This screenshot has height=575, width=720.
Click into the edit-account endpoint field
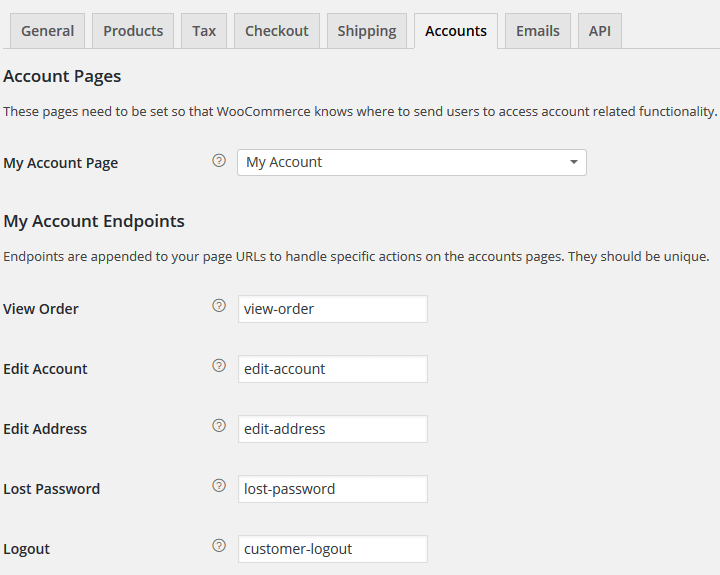pos(332,369)
